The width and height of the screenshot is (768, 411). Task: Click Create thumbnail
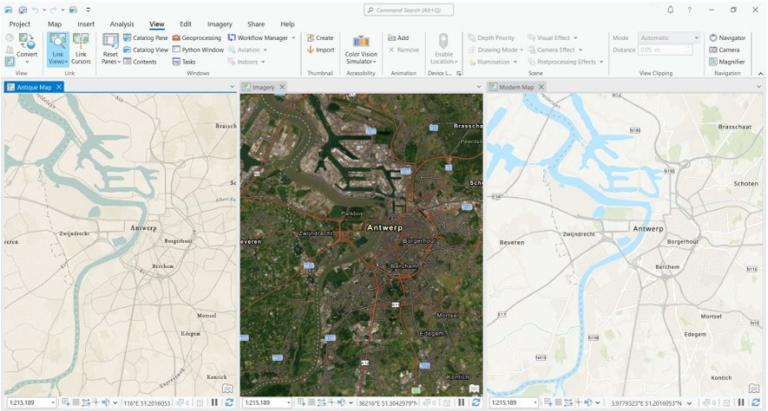[x=320, y=38]
